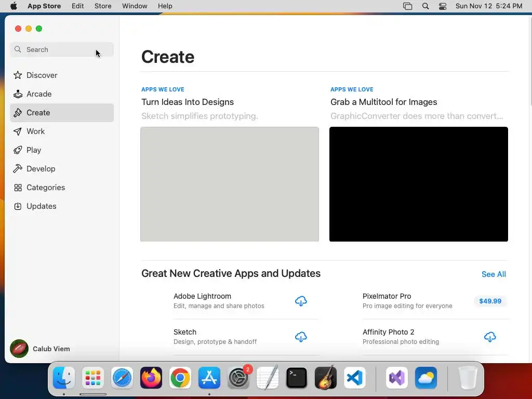Open the Discover section in the sidebar
This screenshot has height=399, width=532.
[x=62, y=75]
